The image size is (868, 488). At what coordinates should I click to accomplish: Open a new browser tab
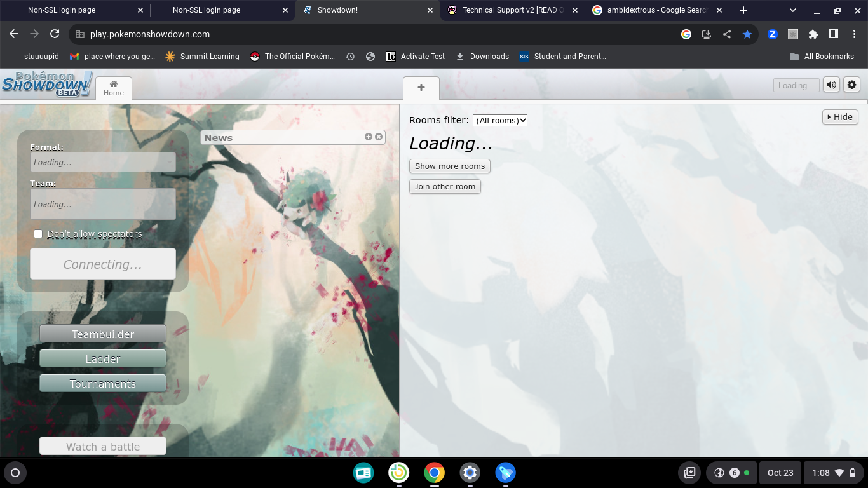coord(743,10)
